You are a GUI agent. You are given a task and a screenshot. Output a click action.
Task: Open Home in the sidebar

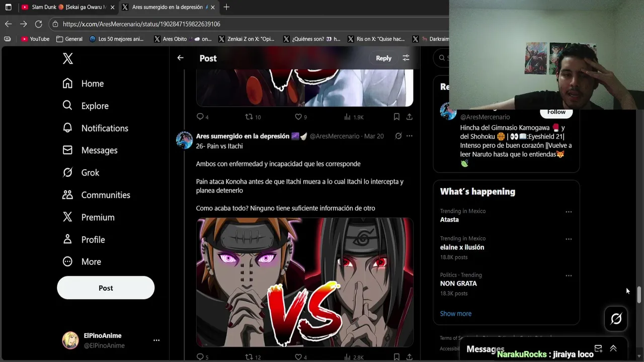[83, 83]
